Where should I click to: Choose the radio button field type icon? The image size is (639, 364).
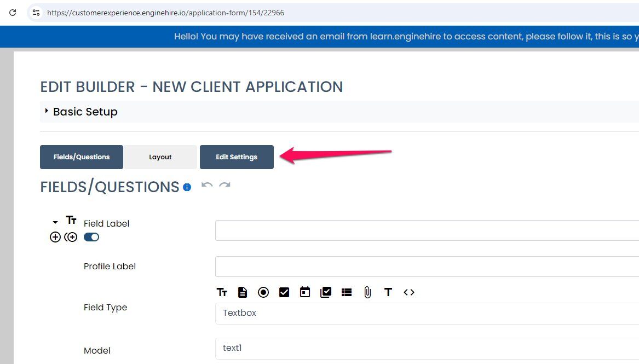[x=263, y=292]
